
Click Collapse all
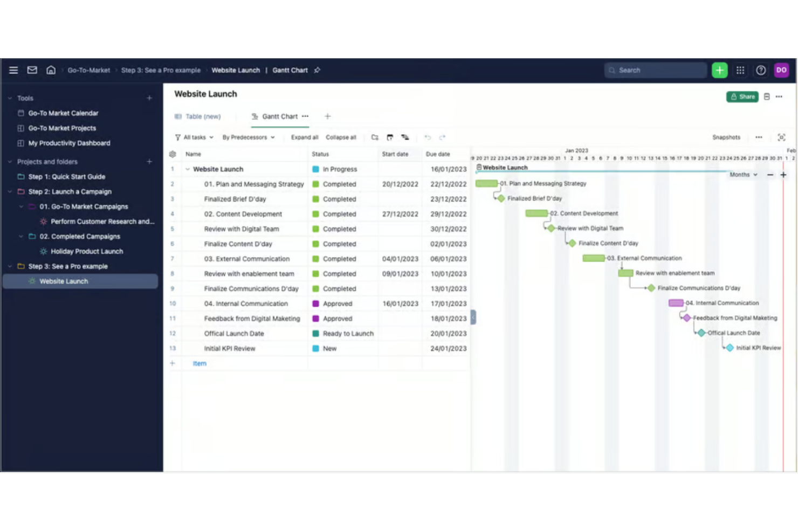[341, 137]
